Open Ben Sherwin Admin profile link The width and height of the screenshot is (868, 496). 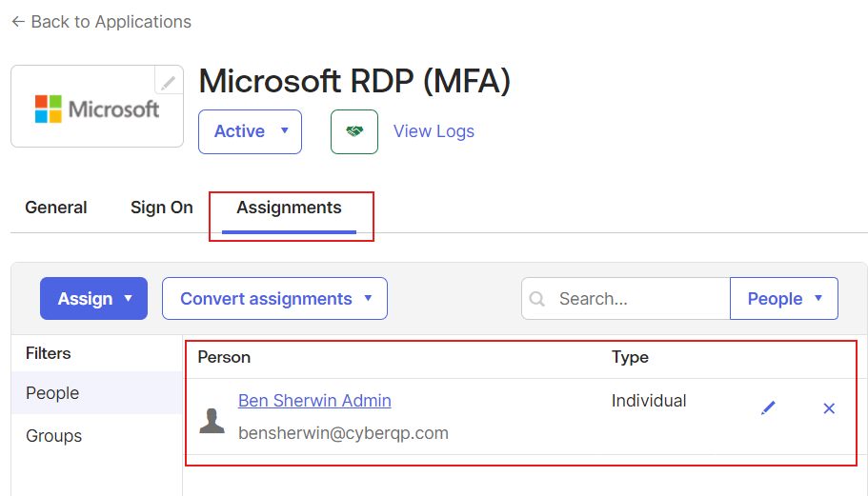(314, 401)
